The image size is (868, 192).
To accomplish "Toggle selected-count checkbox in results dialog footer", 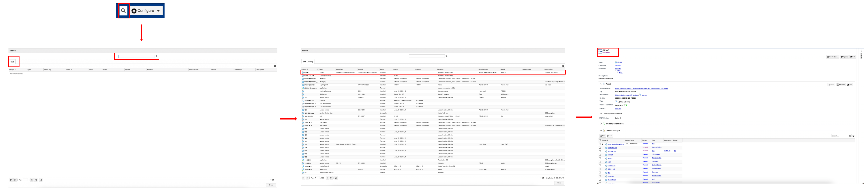I will (x=543, y=178).
